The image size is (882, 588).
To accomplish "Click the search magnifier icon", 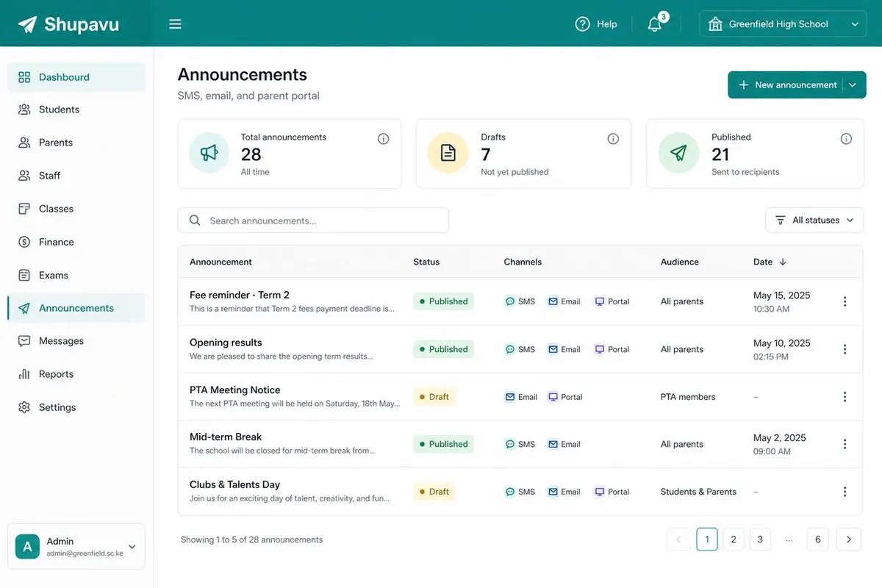I will point(195,220).
